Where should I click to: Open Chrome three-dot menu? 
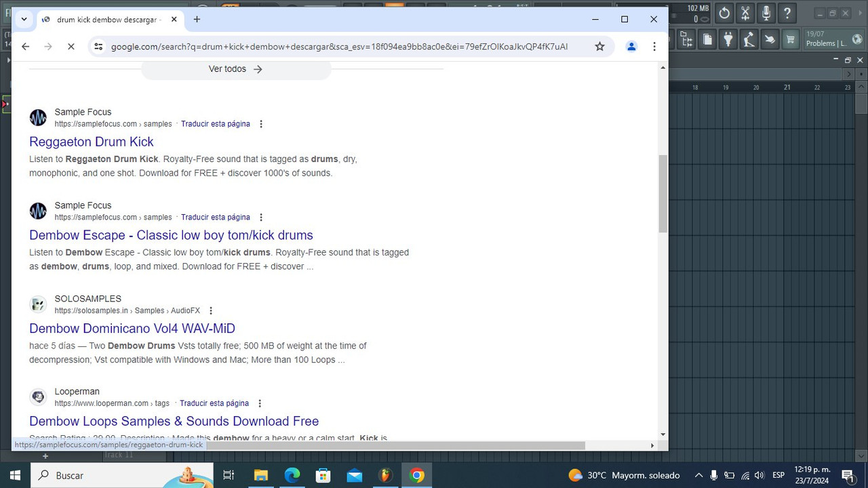654,47
